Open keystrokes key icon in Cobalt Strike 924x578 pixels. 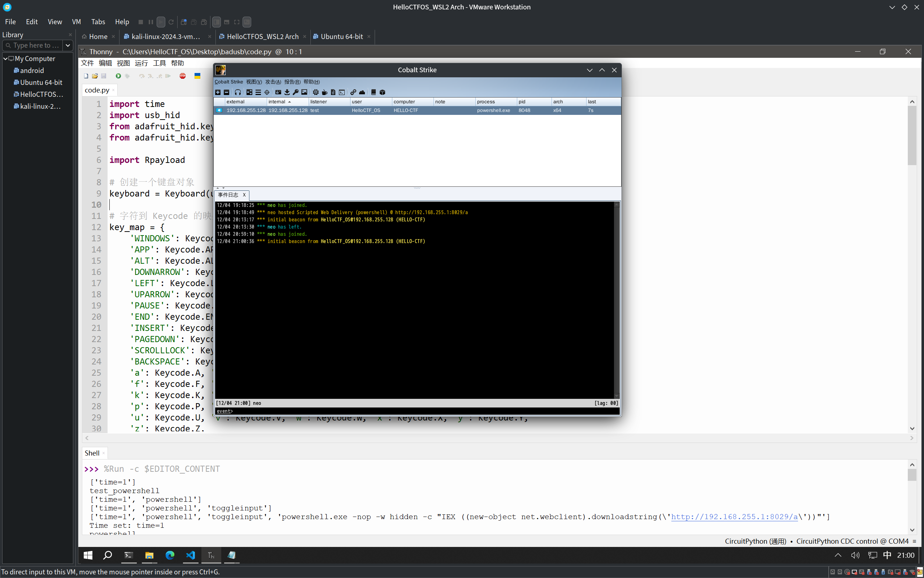coord(296,92)
